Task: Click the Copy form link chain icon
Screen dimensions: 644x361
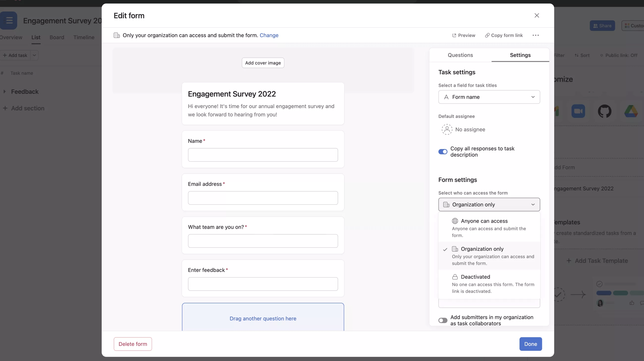Action: point(487,35)
